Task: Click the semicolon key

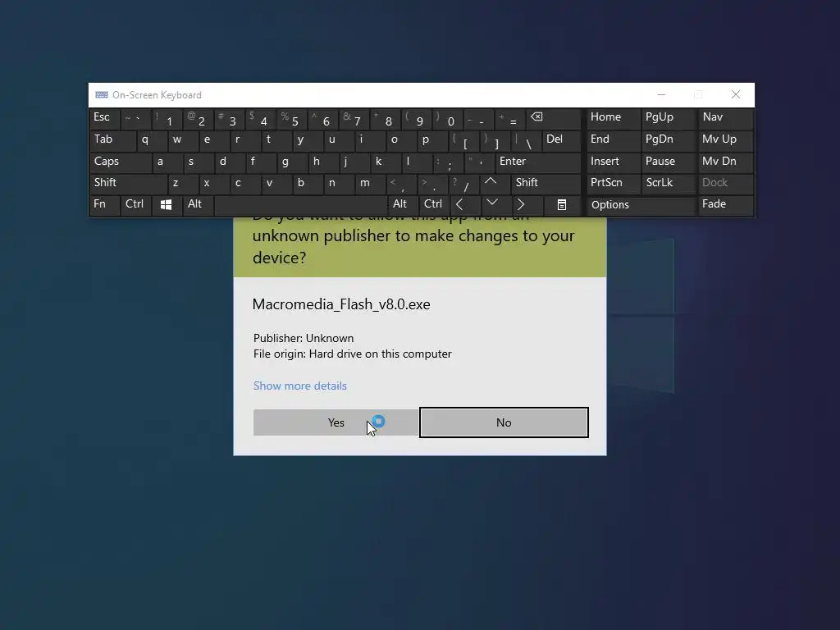Action: [x=448, y=162]
